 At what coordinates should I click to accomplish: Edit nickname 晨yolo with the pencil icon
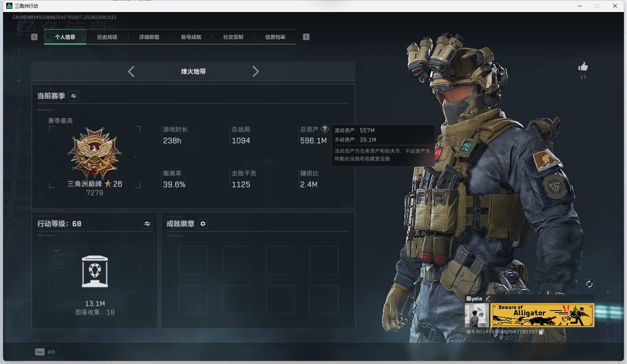click(x=488, y=298)
